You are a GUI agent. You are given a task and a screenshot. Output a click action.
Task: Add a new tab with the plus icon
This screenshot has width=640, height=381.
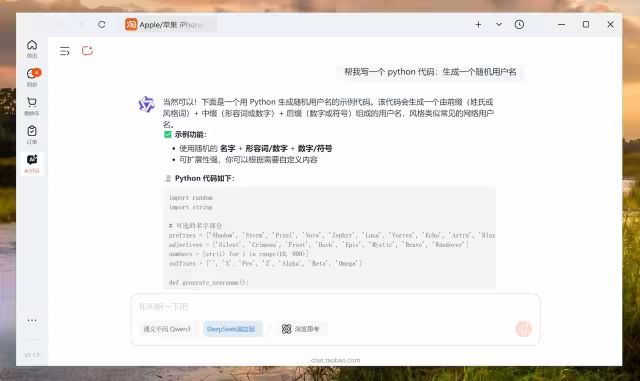pos(478,25)
